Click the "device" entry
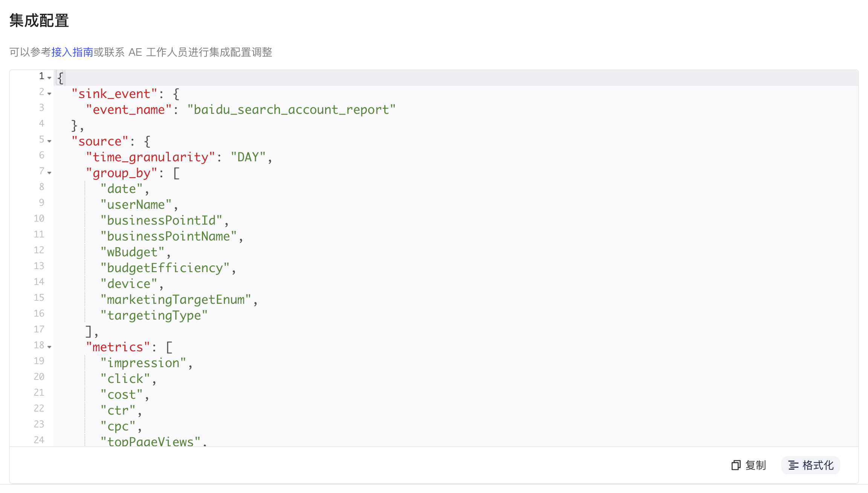 [128, 283]
